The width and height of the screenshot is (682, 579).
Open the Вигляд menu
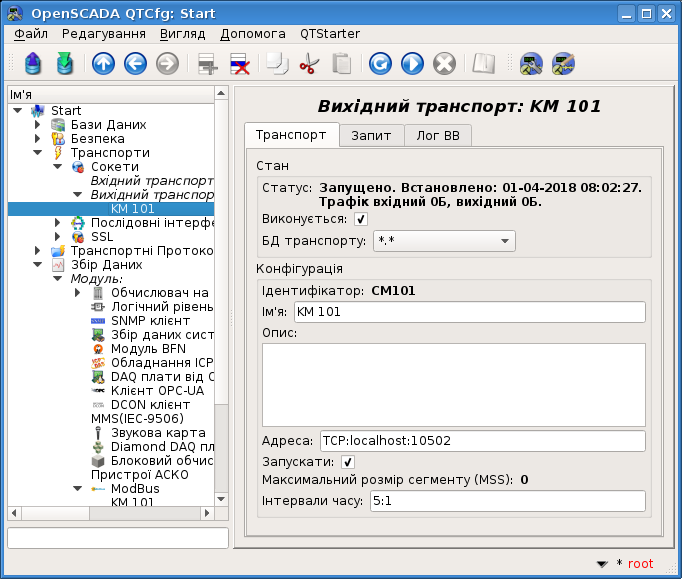pyautogui.click(x=182, y=34)
